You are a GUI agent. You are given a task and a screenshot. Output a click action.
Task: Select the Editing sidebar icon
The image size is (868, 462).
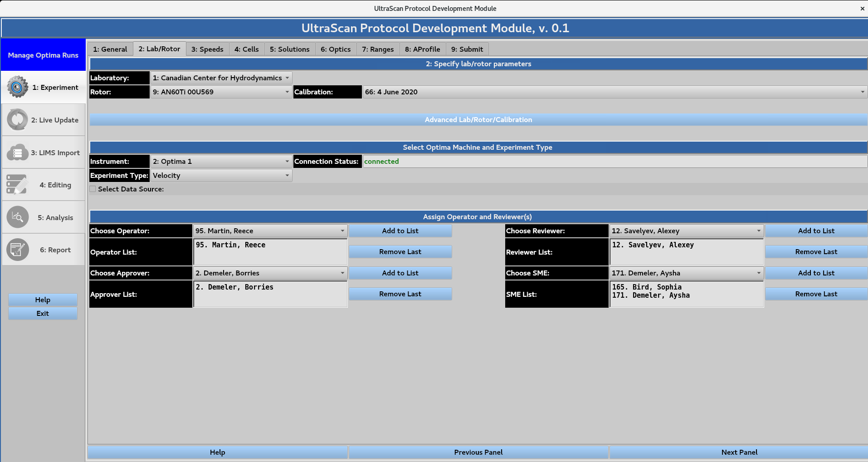(17, 184)
